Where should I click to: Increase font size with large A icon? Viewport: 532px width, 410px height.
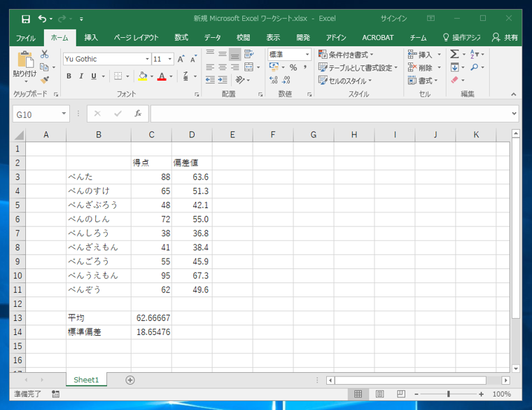pos(181,59)
